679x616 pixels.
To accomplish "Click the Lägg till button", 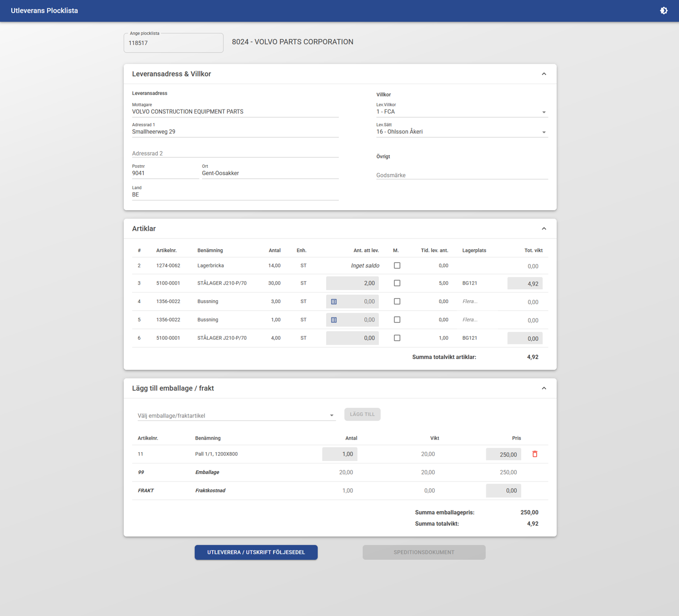I will coord(362,415).
